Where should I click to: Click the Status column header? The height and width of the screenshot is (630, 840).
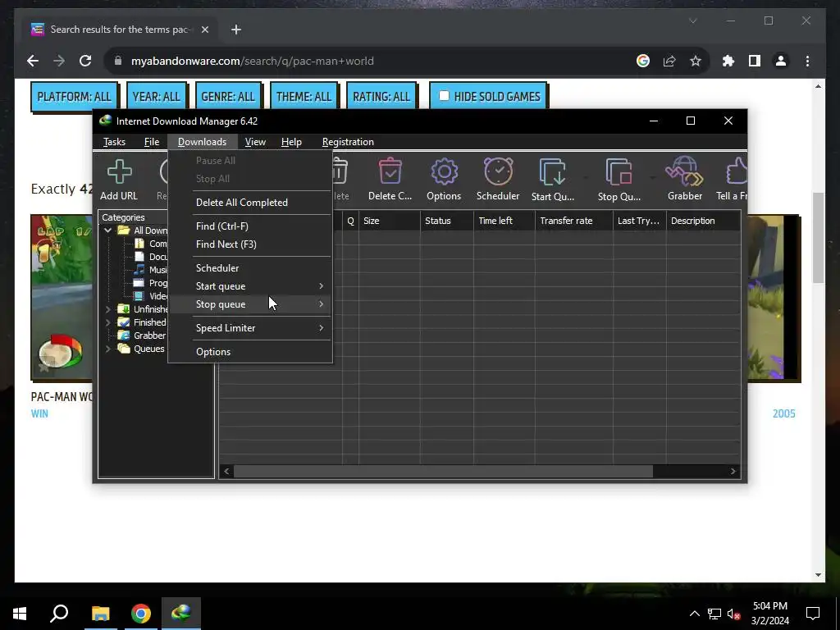[447, 221]
